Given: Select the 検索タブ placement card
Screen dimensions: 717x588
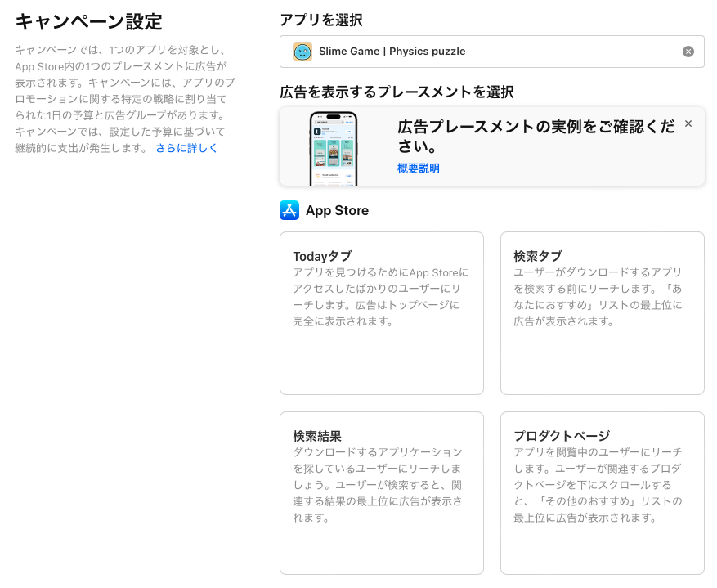Looking at the screenshot, I should [x=603, y=313].
